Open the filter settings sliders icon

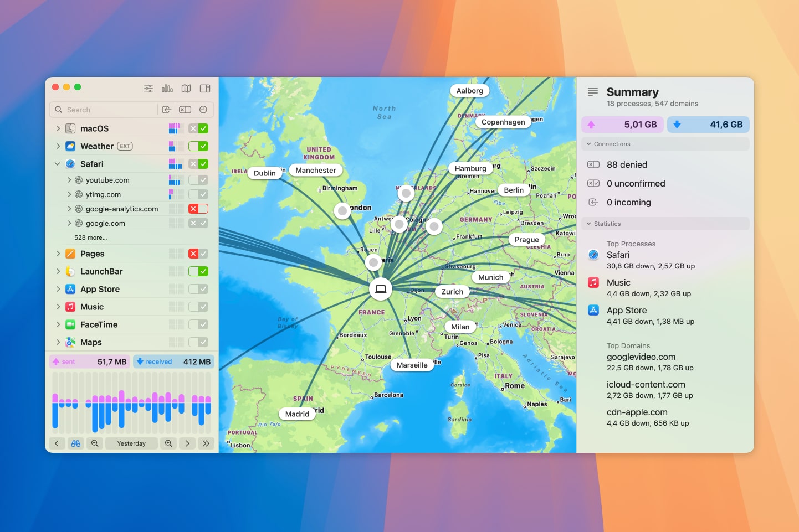click(x=148, y=89)
